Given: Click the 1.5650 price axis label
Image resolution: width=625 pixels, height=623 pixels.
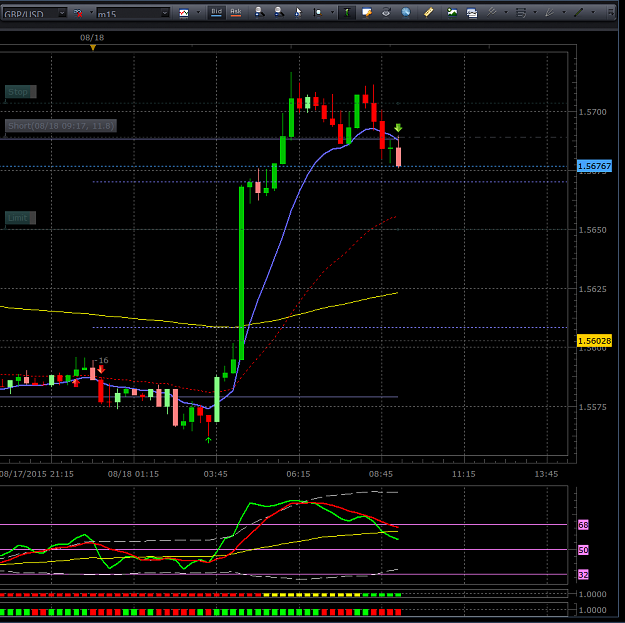Looking at the screenshot, I should click(593, 230).
